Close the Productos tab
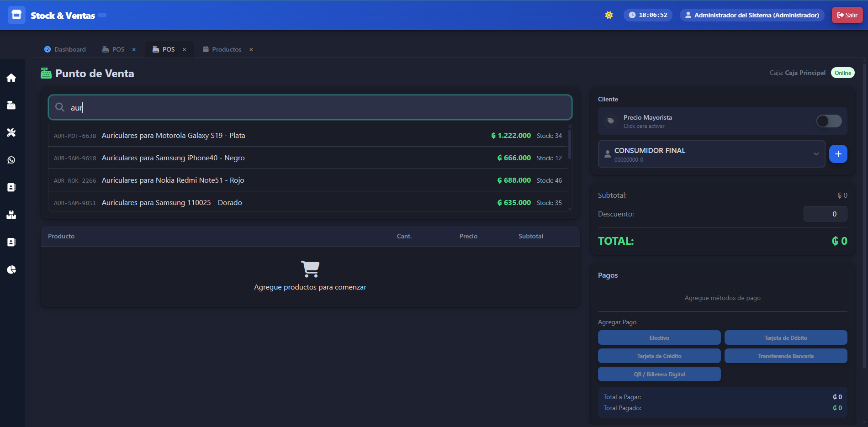Image resolution: width=868 pixels, height=427 pixels. pyautogui.click(x=251, y=49)
